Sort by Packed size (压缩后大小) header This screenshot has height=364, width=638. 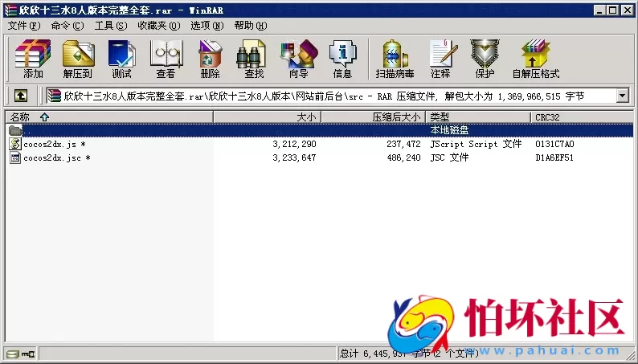[x=373, y=117]
